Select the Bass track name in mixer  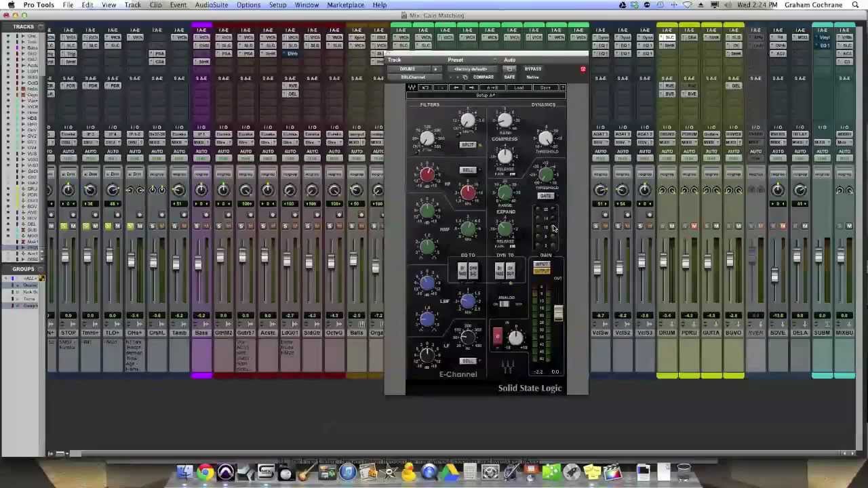[201, 333]
